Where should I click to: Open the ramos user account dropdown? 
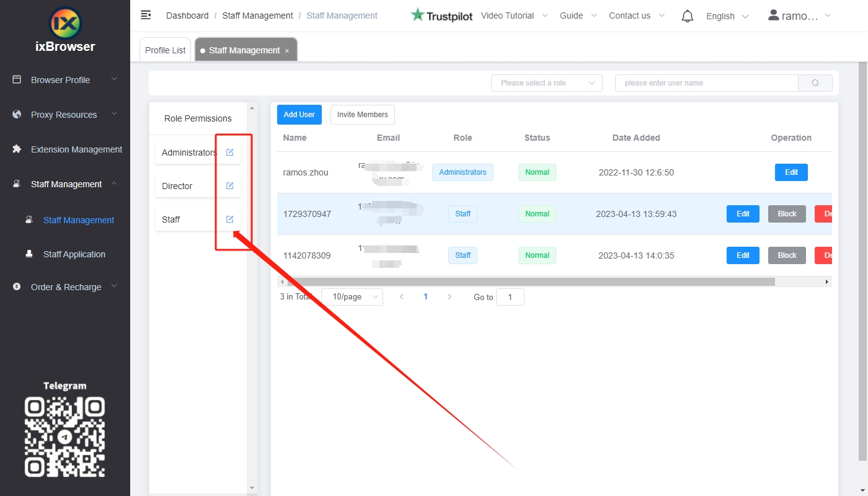(x=800, y=16)
